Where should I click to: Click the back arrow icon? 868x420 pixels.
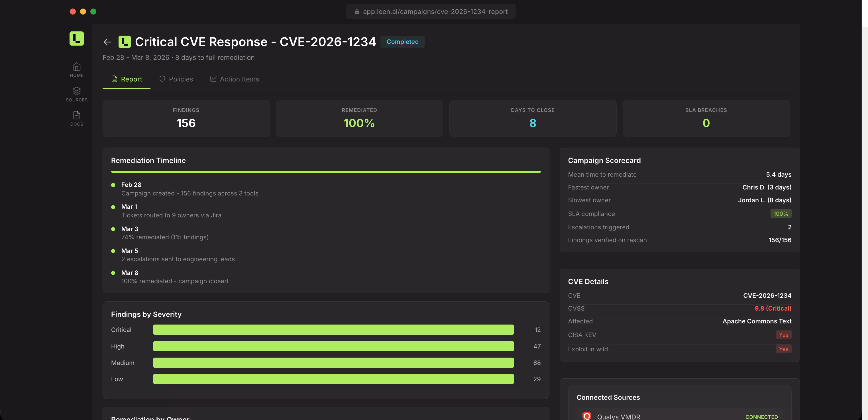click(107, 42)
